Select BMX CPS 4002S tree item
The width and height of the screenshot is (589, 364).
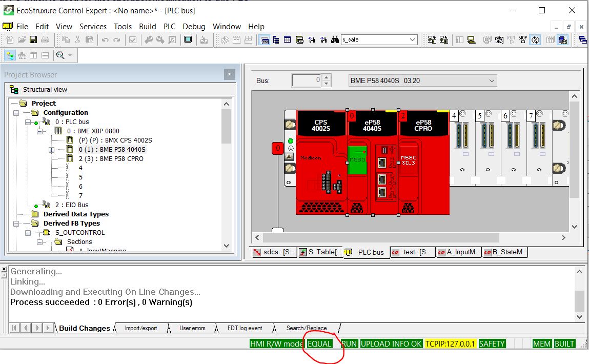coord(115,140)
